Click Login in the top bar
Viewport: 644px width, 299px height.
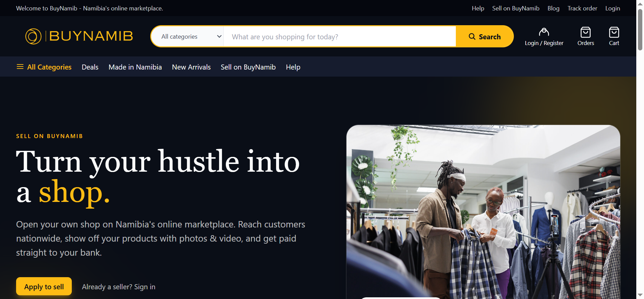(612, 8)
